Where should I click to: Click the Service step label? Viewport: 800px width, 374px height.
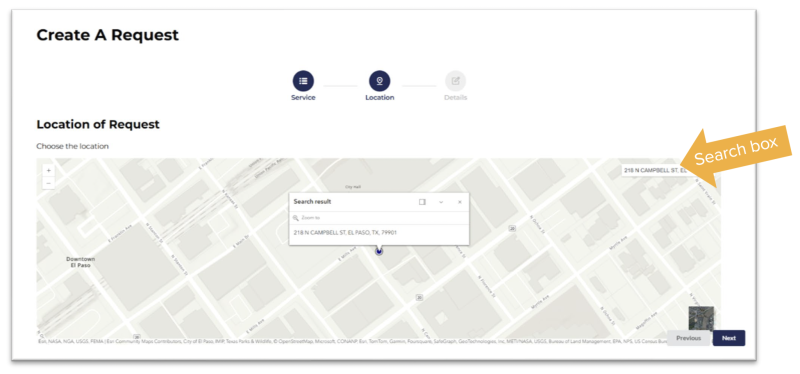303,97
